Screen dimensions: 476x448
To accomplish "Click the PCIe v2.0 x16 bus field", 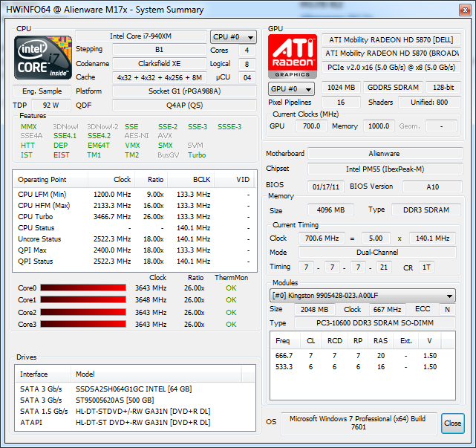I will coord(391,67).
